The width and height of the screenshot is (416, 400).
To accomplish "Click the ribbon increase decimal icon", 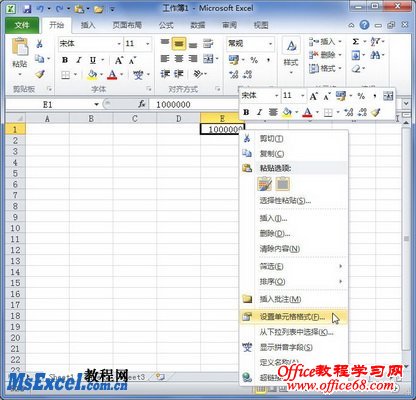I will pyautogui.click(x=234, y=74).
